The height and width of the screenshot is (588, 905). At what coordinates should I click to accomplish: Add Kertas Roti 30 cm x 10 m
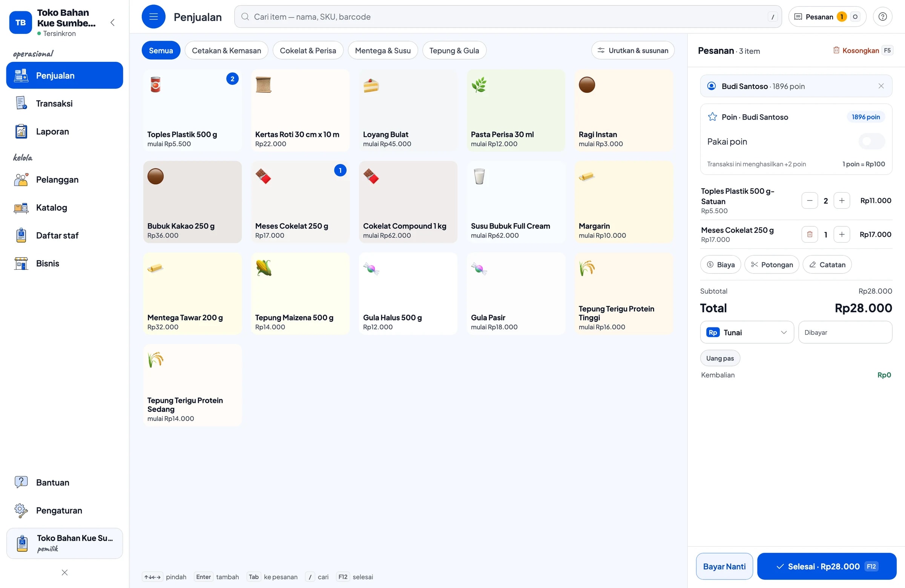[300, 110]
